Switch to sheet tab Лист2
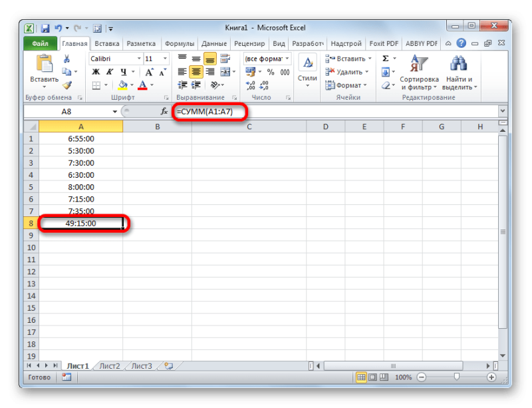 tap(110, 366)
